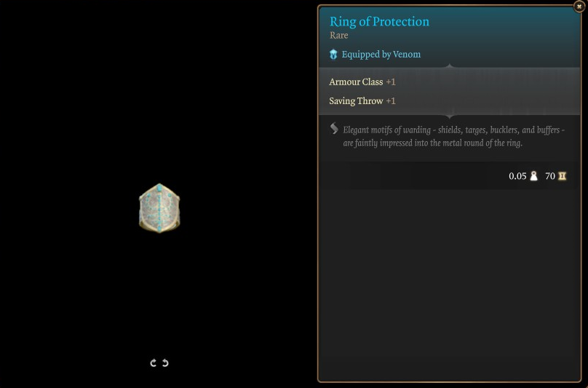Click the Saving Throw +1 value

pyautogui.click(x=391, y=101)
